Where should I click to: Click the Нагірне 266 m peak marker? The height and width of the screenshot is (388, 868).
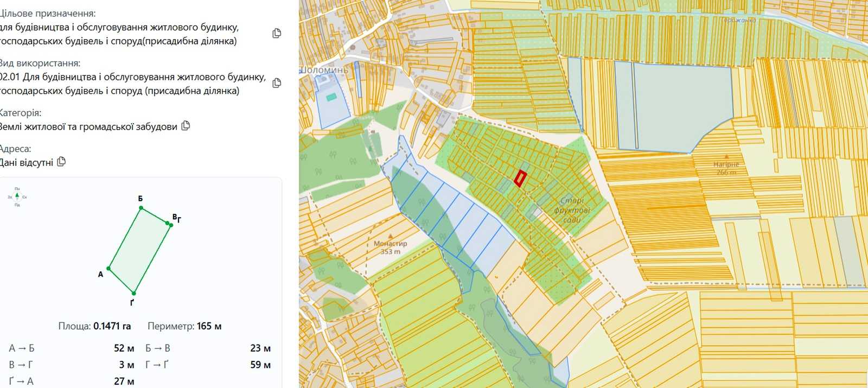click(x=726, y=156)
